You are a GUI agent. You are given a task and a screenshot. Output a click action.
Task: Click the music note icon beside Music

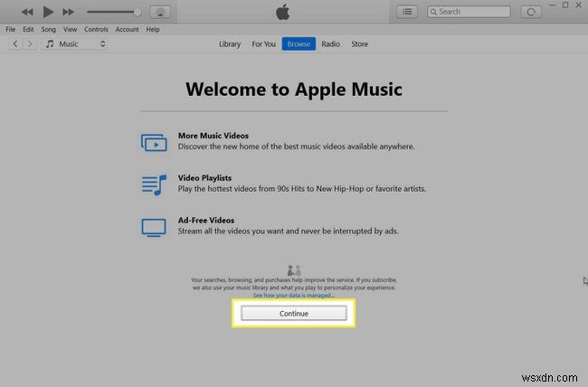tap(50, 44)
